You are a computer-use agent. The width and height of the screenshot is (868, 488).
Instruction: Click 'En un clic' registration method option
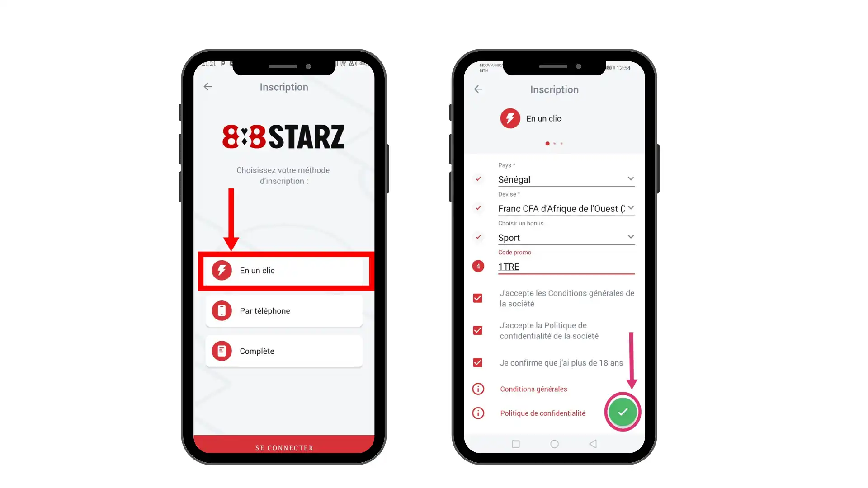(285, 270)
